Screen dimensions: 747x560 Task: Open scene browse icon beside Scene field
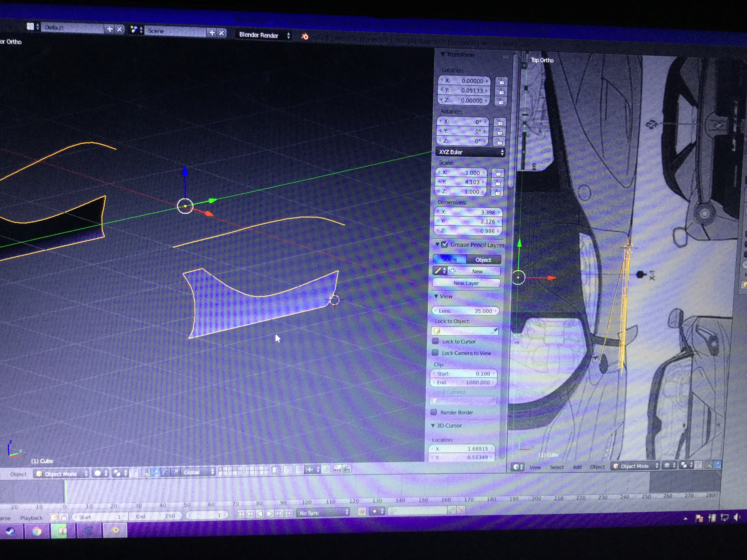click(x=136, y=30)
